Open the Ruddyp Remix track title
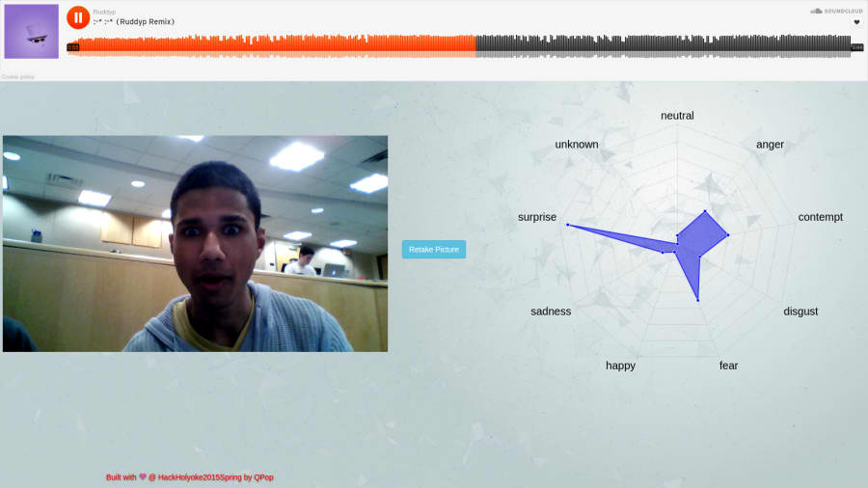Screen dimensions: 868x488 coord(134,21)
